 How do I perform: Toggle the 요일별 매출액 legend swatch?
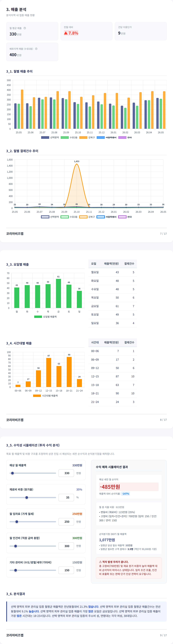[38, 317]
